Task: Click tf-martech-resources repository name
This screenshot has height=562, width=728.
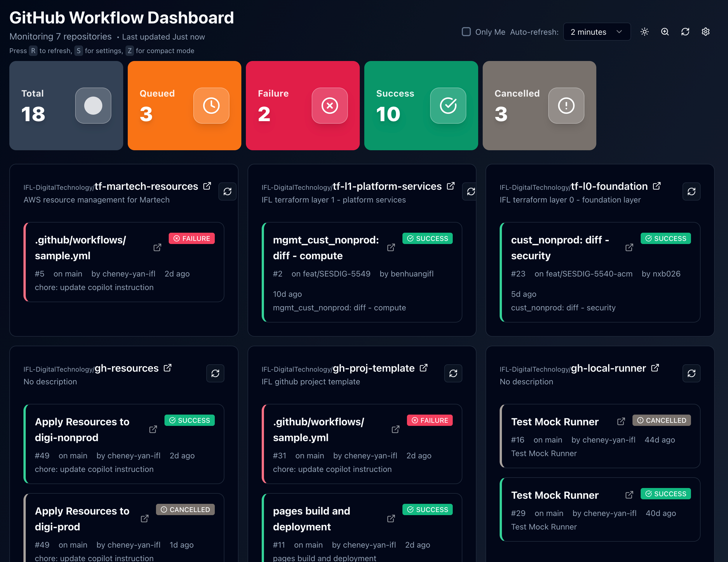Action: (146, 186)
